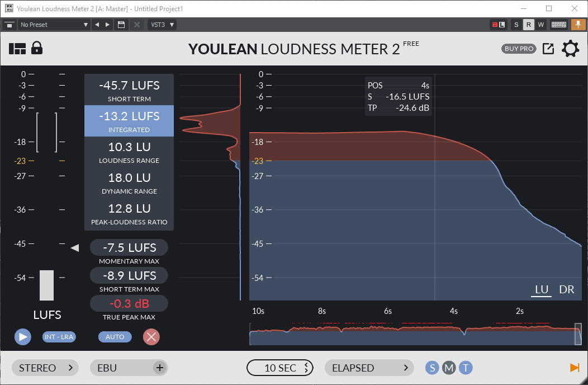
Task: Toggle the INT - LRA button
Action: coord(59,337)
